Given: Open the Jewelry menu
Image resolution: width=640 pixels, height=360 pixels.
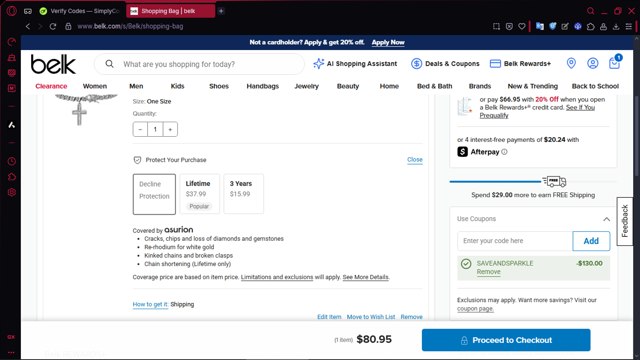Looking at the screenshot, I should click(307, 86).
